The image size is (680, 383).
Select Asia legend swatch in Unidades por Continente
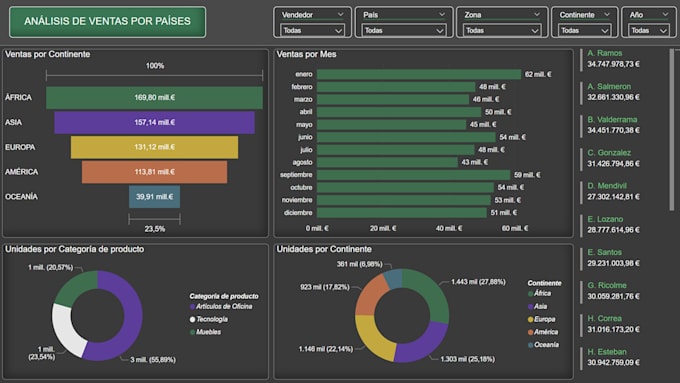[x=530, y=307]
